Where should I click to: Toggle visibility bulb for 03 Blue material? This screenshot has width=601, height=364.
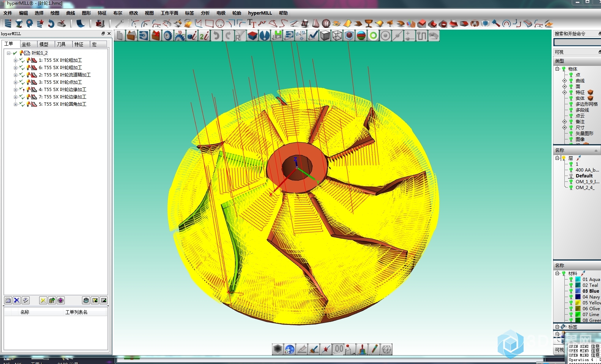[x=571, y=291]
